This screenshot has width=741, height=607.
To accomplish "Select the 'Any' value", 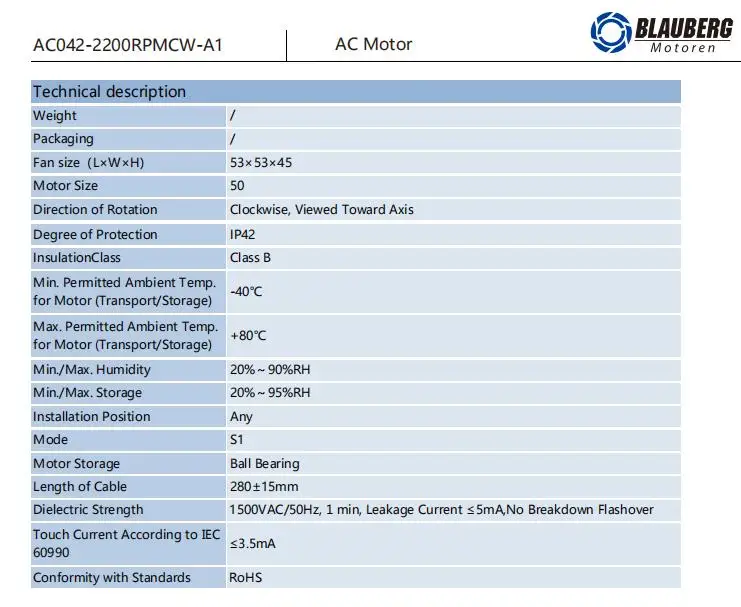I will point(241,417).
